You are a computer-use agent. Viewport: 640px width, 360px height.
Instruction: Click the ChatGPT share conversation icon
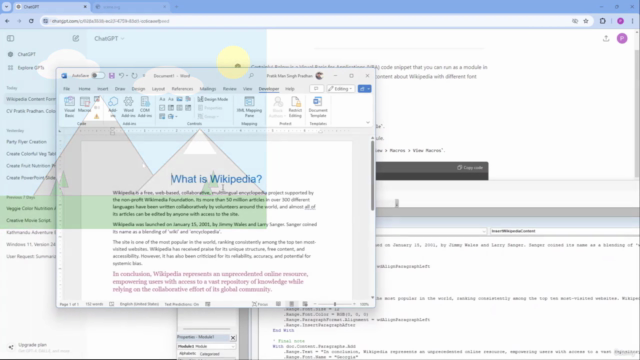pos(606,38)
